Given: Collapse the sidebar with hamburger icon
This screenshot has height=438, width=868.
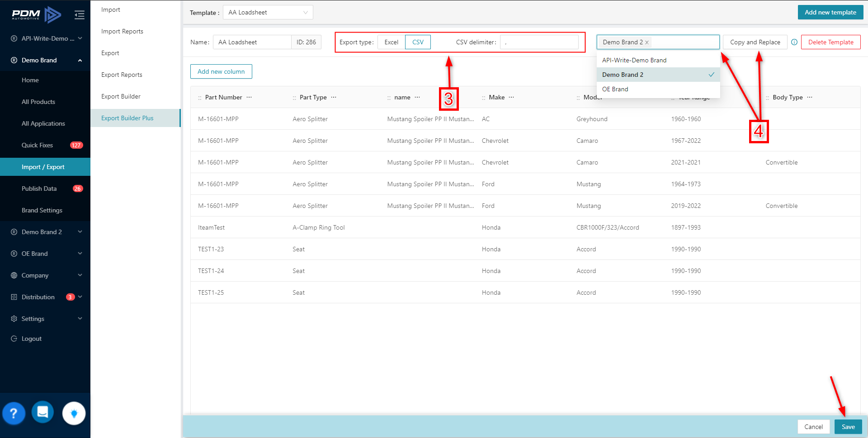Looking at the screenshot, I should 80,15.
